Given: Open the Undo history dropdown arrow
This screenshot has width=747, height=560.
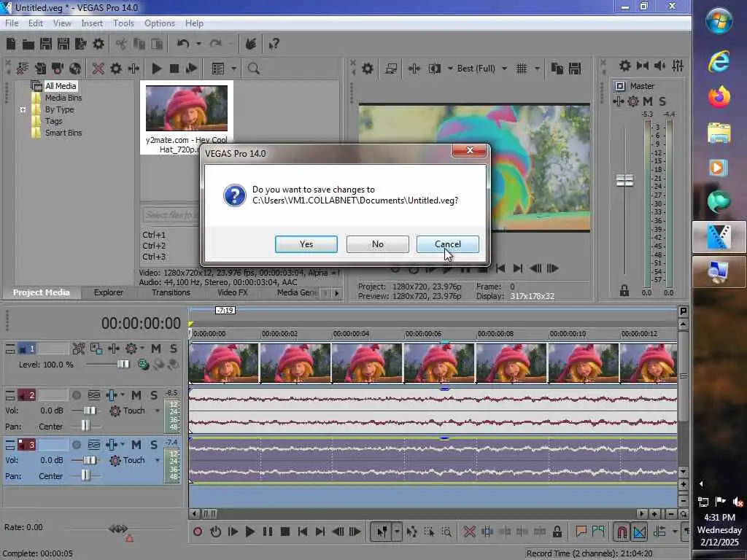Looking at the screenshot, I should 198,44.
